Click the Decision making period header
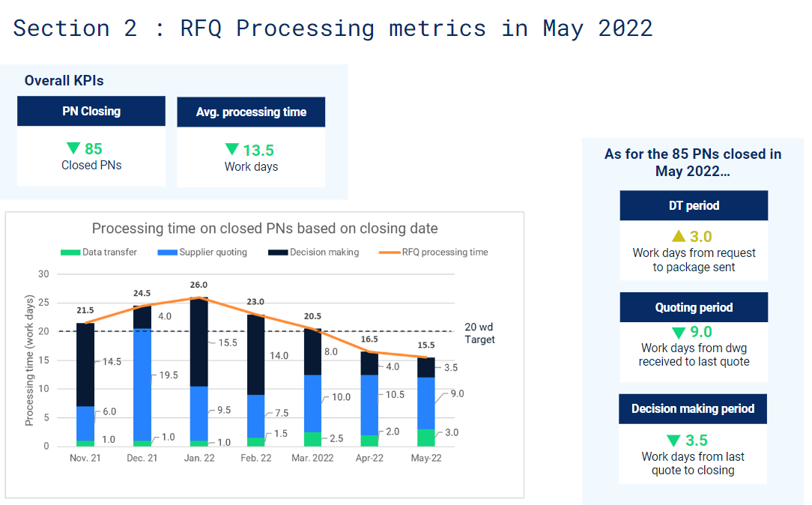812x505 pixels. (x=693, y=408)
